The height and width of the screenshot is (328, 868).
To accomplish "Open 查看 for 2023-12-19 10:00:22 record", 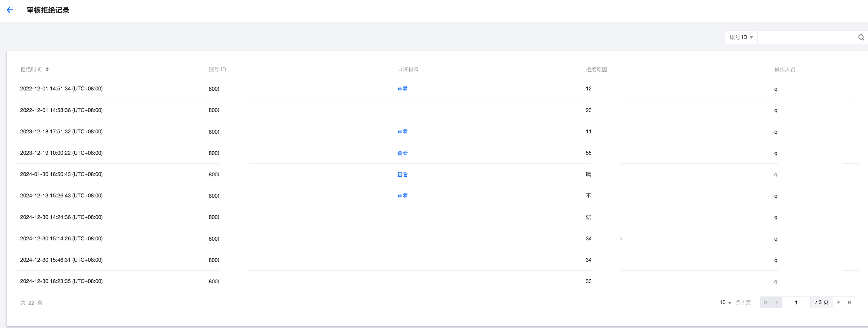I will coord(402,153).
